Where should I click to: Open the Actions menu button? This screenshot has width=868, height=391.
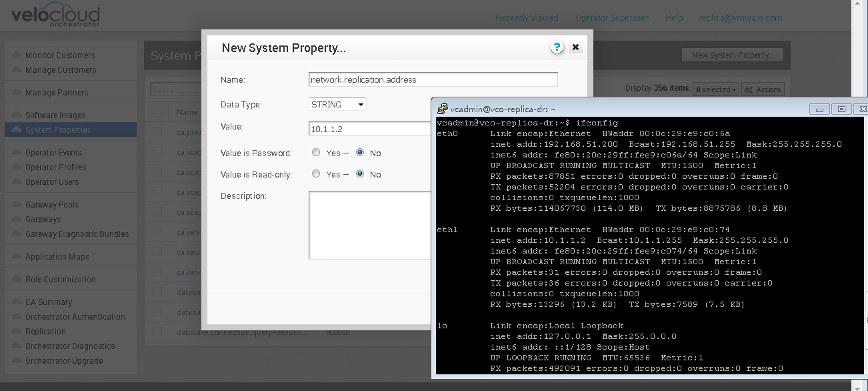[763, 89]
